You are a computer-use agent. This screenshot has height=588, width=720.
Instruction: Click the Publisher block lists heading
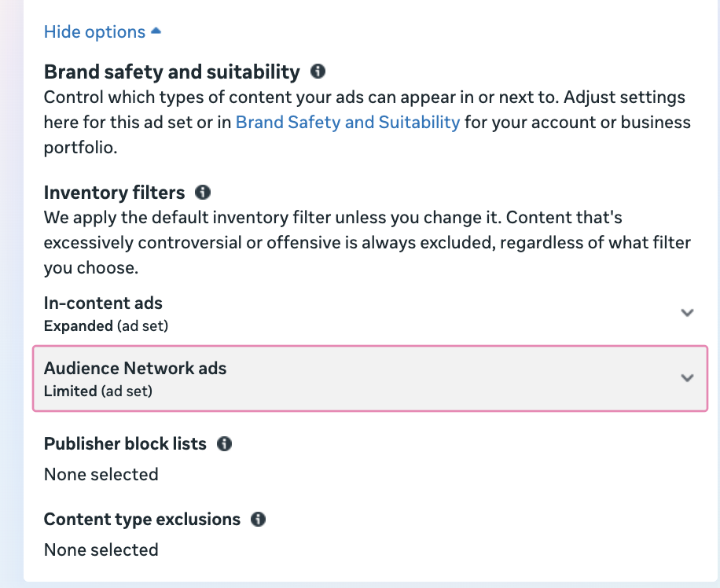(125, 444)
